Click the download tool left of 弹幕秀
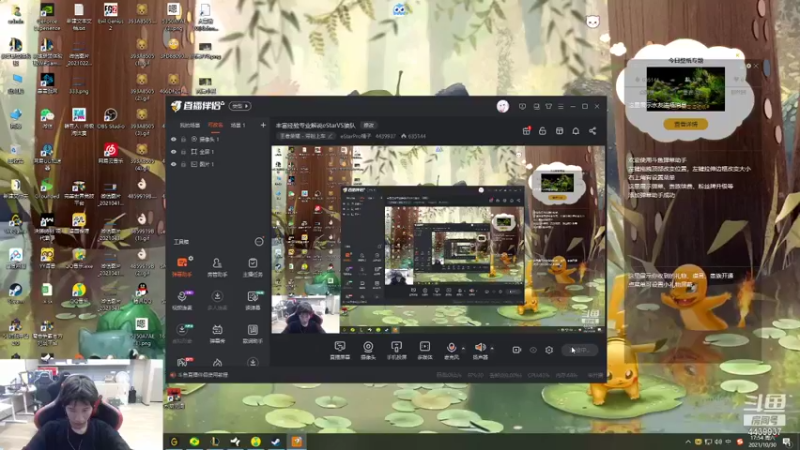This screenshot has height=450, width=800. [x=182, y=333]
